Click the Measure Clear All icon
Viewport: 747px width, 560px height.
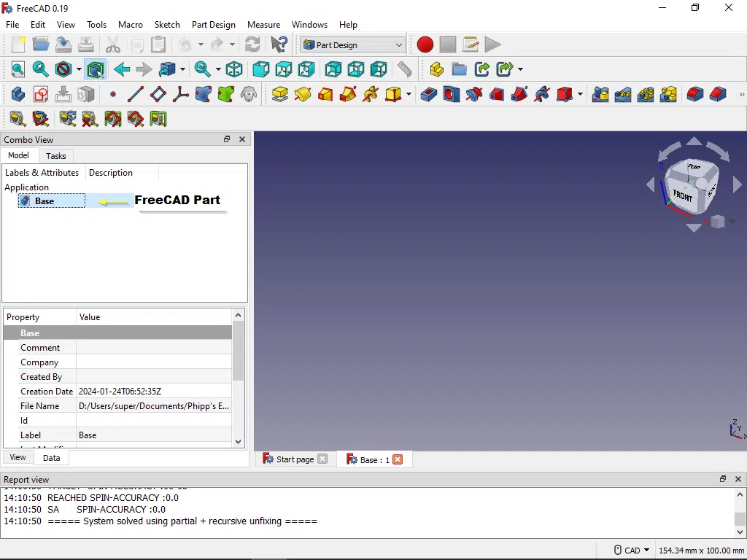click(90, 119)
